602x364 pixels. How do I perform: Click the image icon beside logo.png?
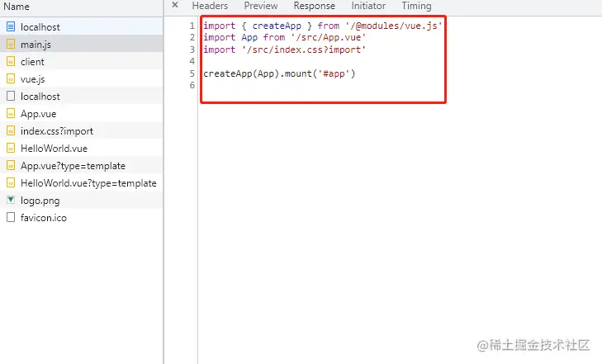[11, 200]
